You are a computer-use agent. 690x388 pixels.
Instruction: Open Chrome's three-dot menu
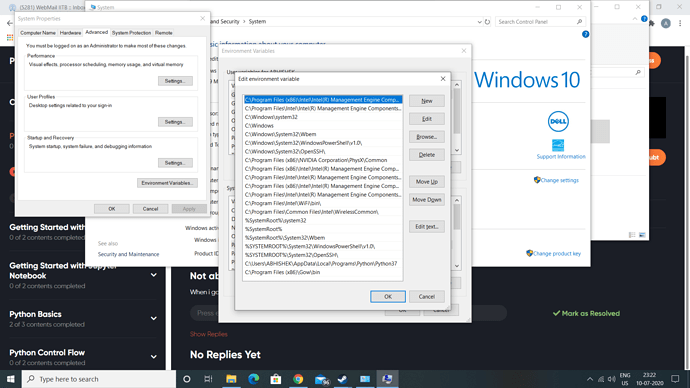(680, 23)
